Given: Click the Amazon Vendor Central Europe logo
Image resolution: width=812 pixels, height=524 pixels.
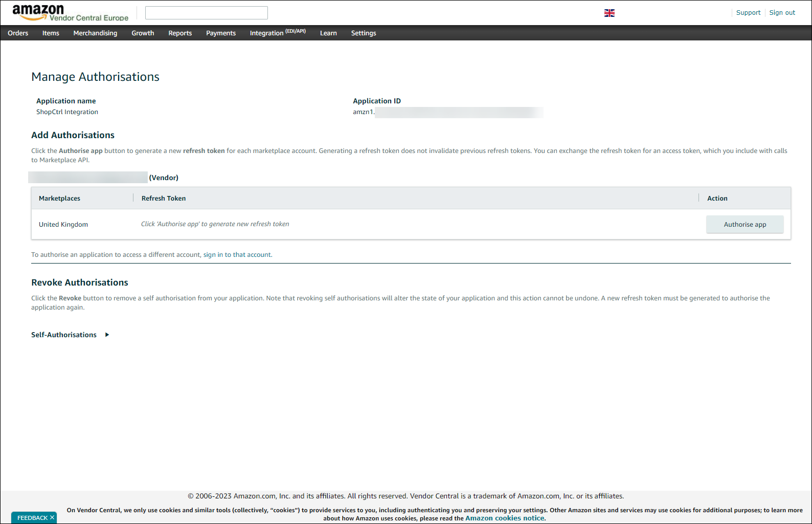Looking at the screenshot, I should 70,13.
